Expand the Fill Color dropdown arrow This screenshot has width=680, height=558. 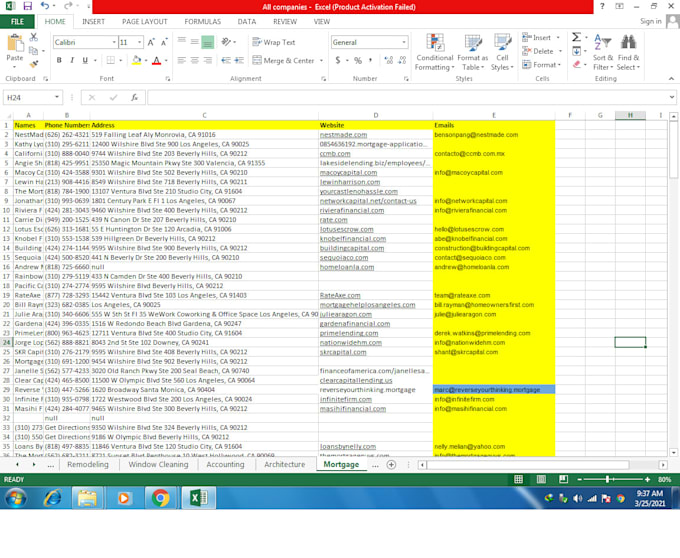click(146, 61)
